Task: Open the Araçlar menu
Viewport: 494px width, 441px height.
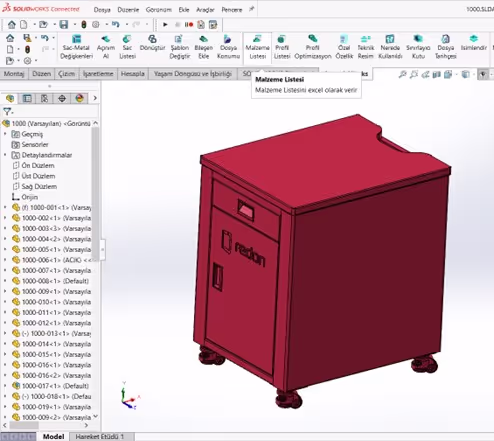Action: [205, 10]
